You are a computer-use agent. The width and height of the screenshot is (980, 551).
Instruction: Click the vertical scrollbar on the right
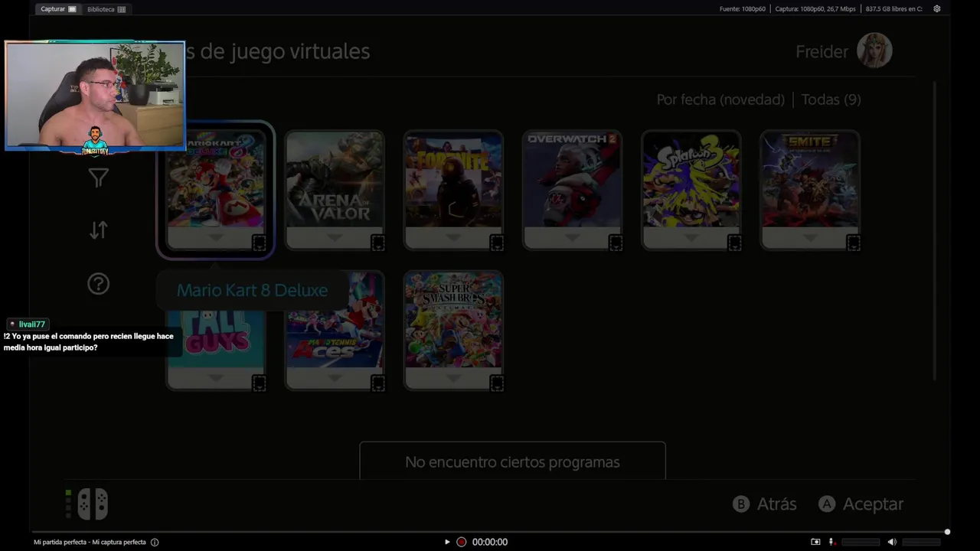pos(934,230)
